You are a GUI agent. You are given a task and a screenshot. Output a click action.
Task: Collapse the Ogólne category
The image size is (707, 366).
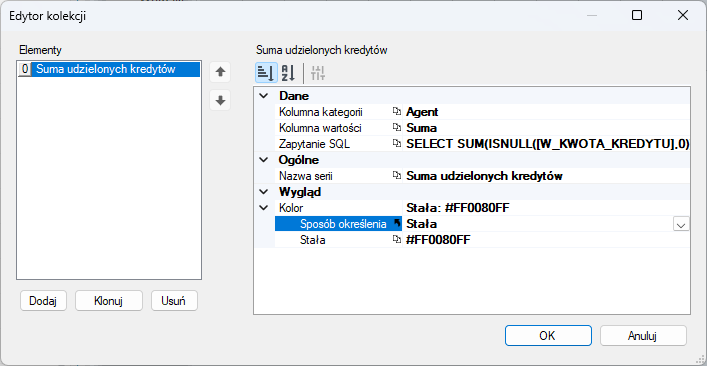[x=264, y=160]
